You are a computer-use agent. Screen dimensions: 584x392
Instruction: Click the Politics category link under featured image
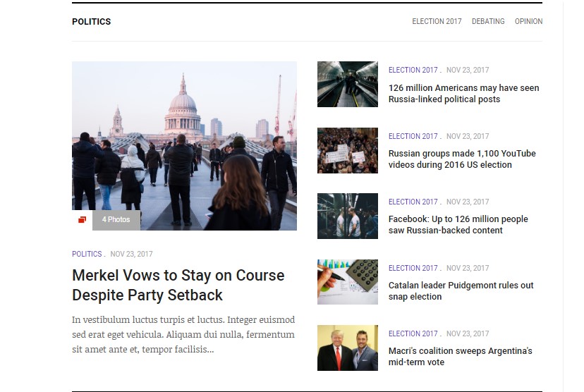click(x=87, y=254)
